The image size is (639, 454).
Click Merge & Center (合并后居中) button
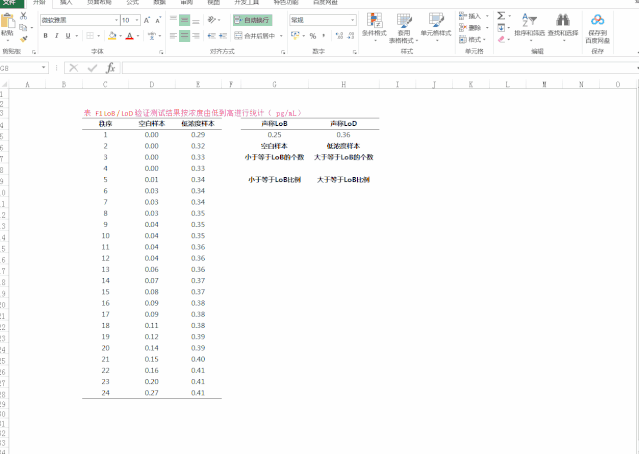point(258,36)
